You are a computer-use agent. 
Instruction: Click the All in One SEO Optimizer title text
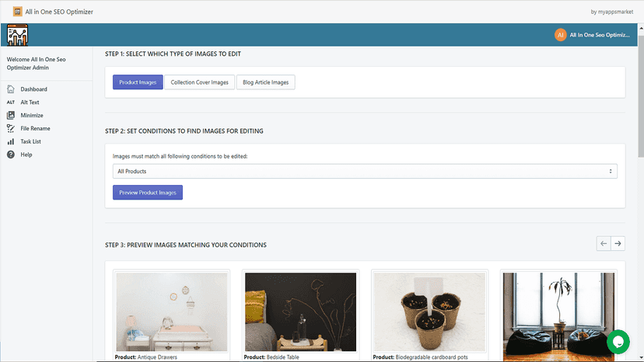pos(59,12)
